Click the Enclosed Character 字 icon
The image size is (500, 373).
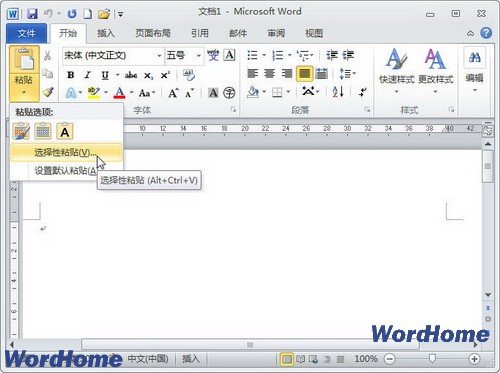229,93
